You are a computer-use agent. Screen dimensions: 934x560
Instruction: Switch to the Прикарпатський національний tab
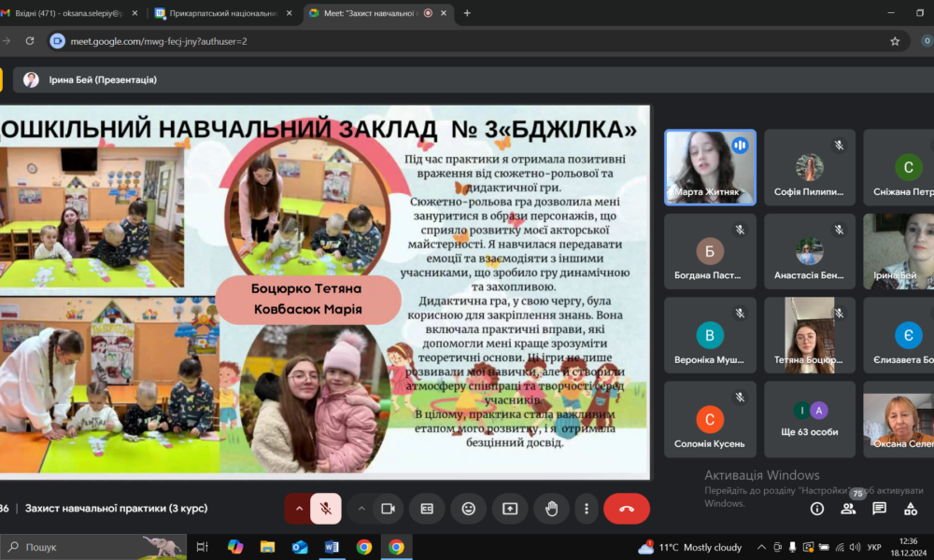222,13
